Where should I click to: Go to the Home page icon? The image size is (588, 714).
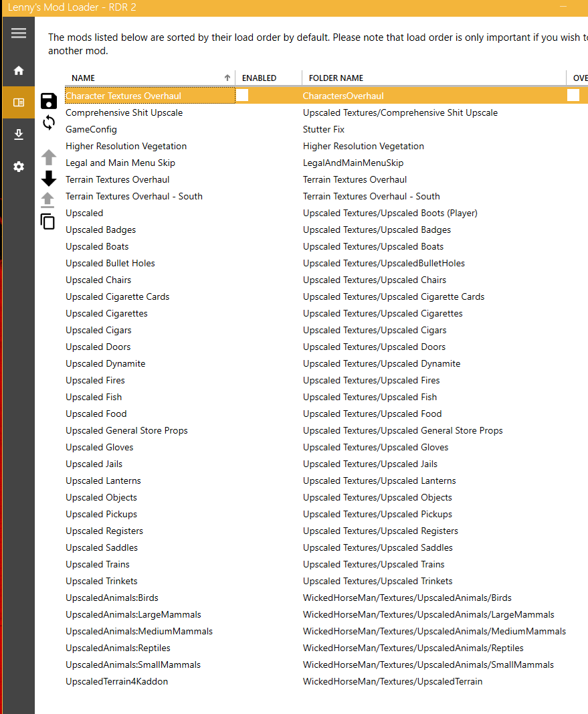[x=18, y=70]
